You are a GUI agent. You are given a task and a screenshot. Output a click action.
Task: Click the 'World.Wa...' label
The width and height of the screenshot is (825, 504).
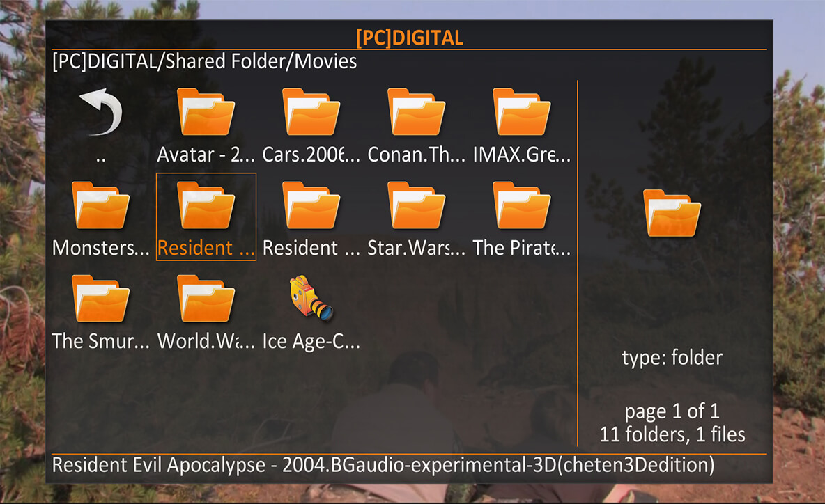point(206,341)
